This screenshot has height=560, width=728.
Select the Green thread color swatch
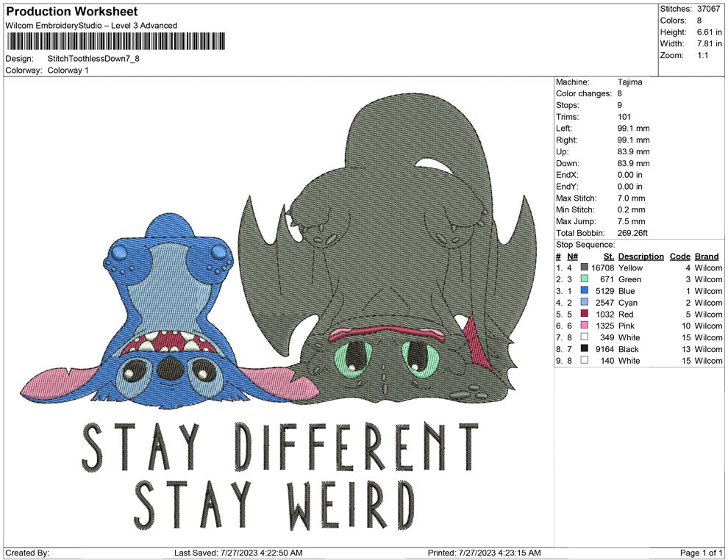585,279
